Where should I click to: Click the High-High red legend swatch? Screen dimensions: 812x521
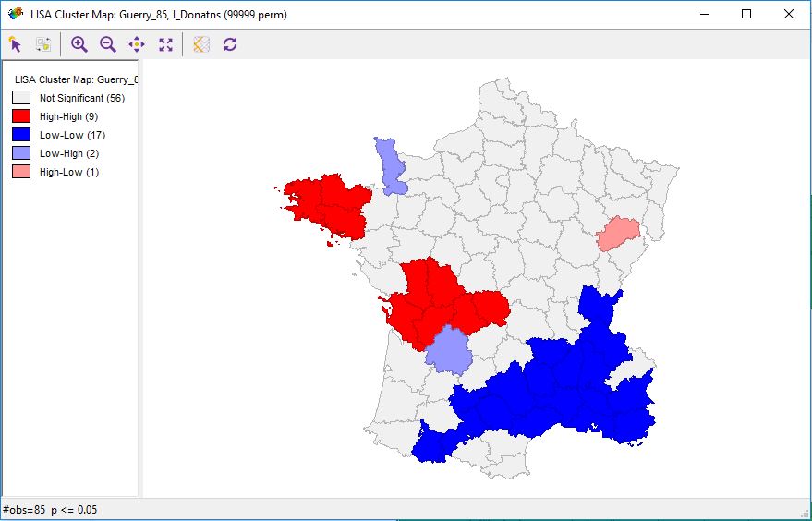(21, 116)
